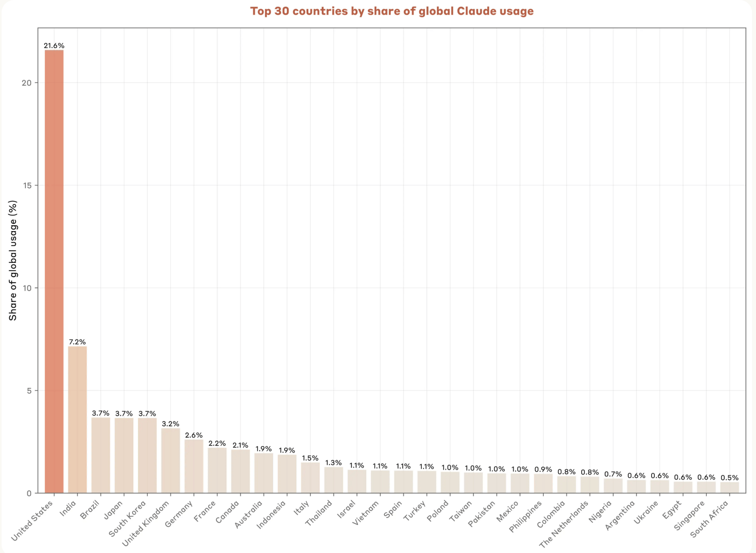Click the South Korea axis label

tap(128, 518)
